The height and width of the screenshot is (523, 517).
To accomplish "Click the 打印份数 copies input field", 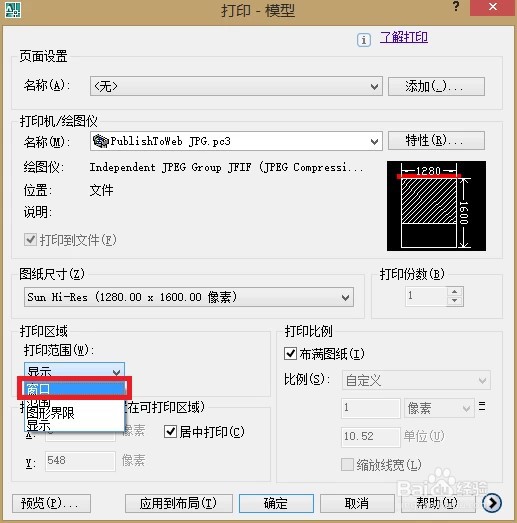I will pos(426,296).
